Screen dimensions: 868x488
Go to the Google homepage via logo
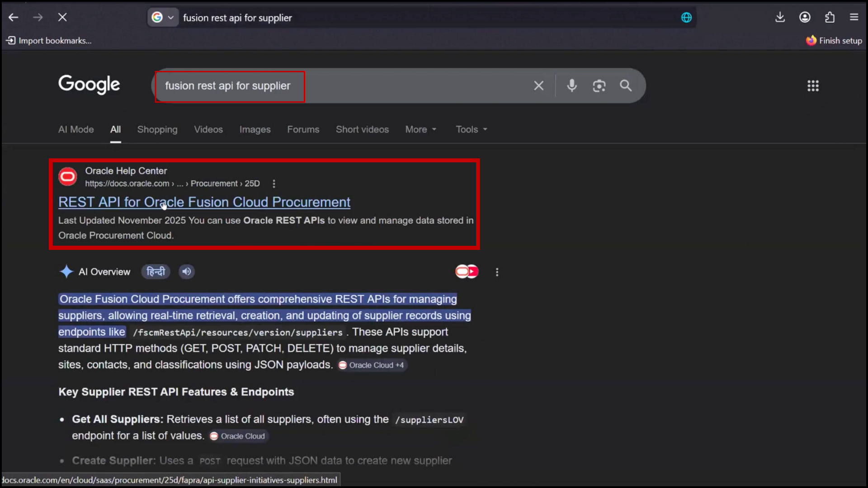pos(89,84)
